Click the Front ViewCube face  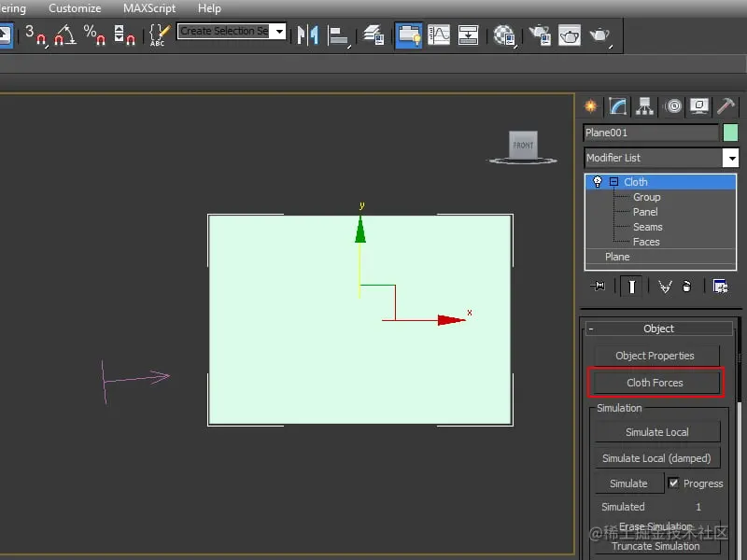(523, 145)
